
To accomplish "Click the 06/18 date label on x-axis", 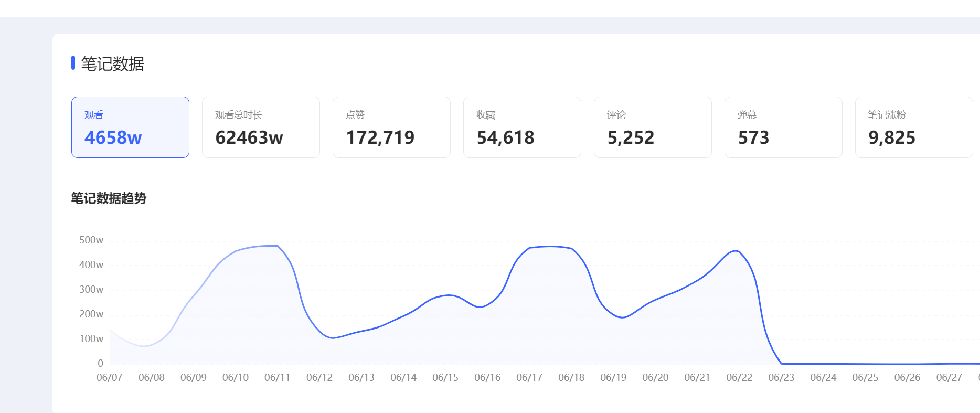I will click(x=571, y=378).
